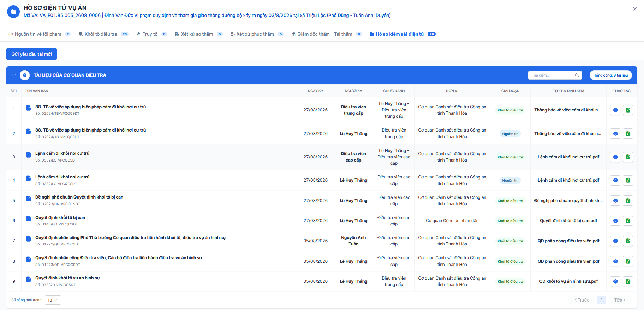Viewport: 644px width, 310px height.
Task: Open Xét xử phúc thẩm tab
Action: (257, 34)
